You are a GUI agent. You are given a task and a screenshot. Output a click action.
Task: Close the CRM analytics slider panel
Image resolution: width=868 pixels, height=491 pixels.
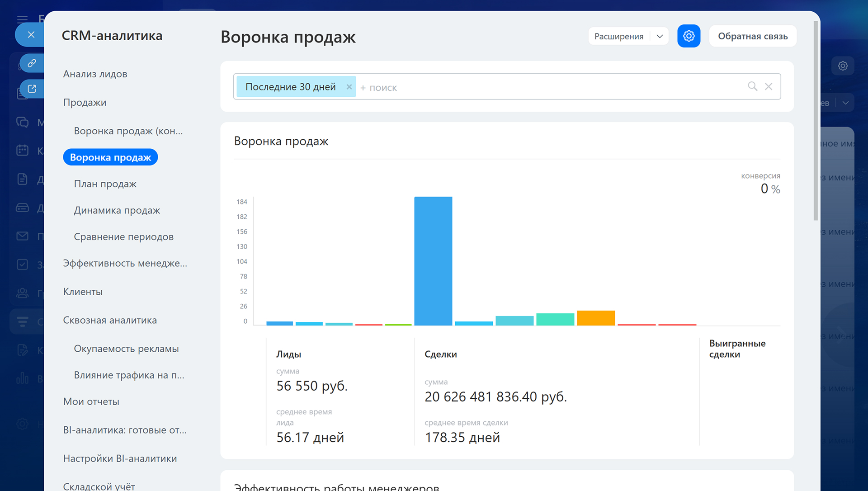(x=31, y=35)
